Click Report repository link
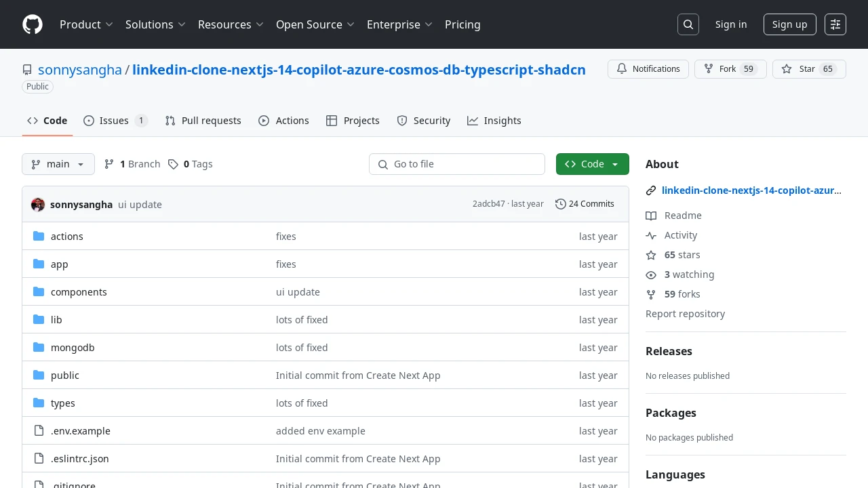The height and width of the screenshot is (488, 868). point(685,314)
